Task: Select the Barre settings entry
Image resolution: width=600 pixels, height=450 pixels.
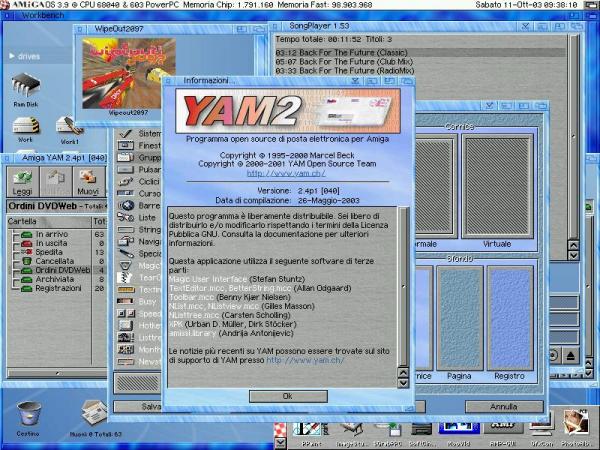Action: (140, 205)
